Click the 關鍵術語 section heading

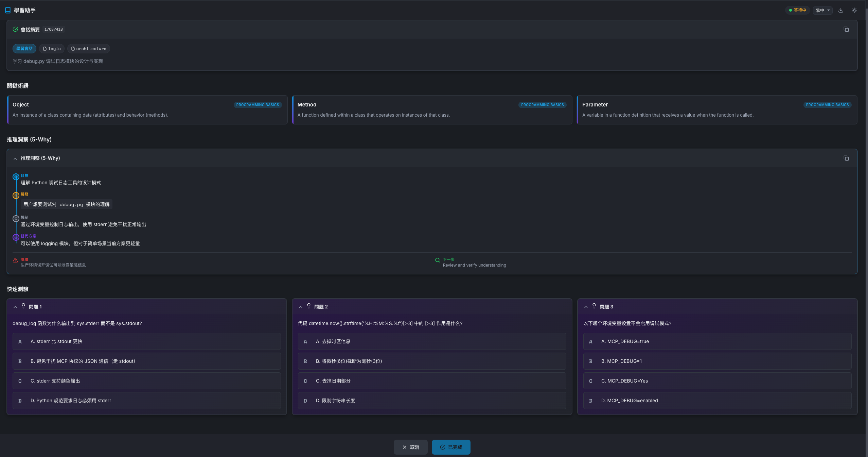tap(18, 86)
